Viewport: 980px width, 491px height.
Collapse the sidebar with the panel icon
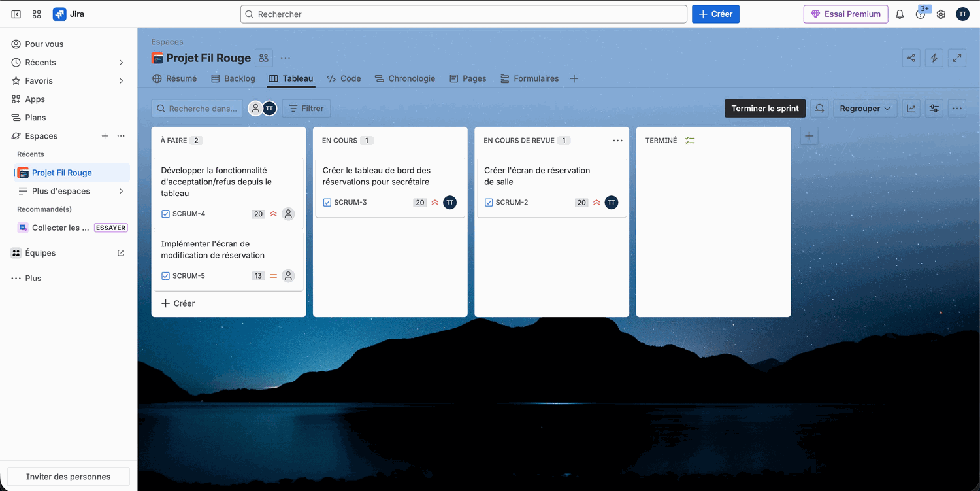(x=16, y=14)
